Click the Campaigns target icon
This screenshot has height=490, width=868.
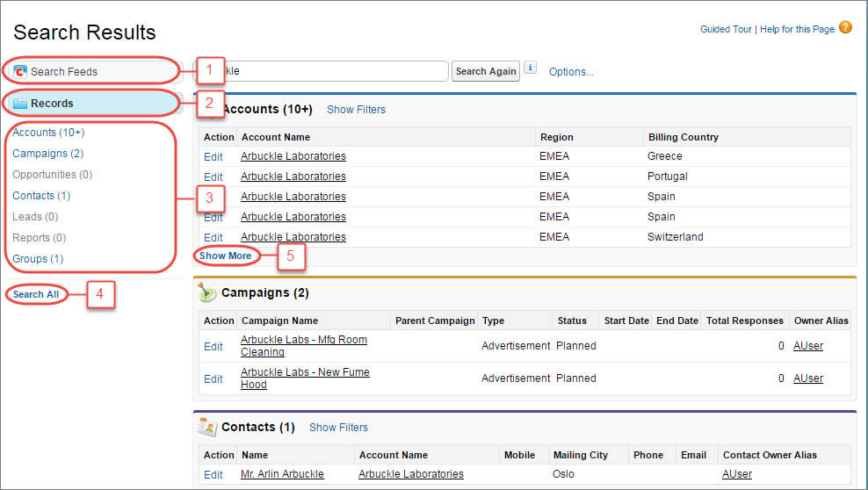pos(207,292)
